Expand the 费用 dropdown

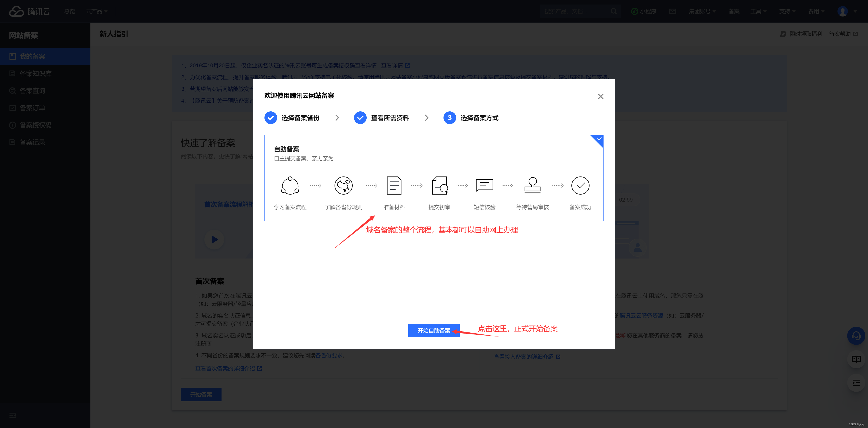[816, 11]
